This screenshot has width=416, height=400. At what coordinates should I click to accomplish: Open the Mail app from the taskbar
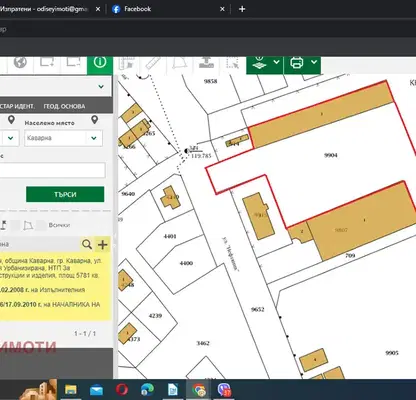click(96, 390)
